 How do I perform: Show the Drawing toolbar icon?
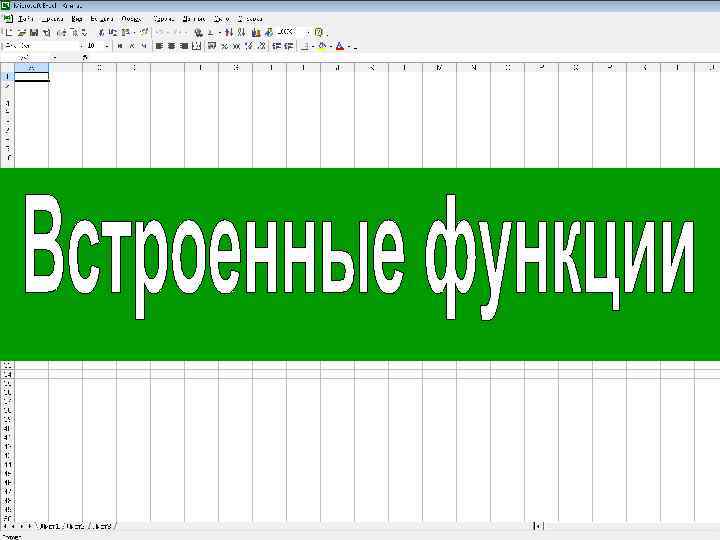point(269,32)
